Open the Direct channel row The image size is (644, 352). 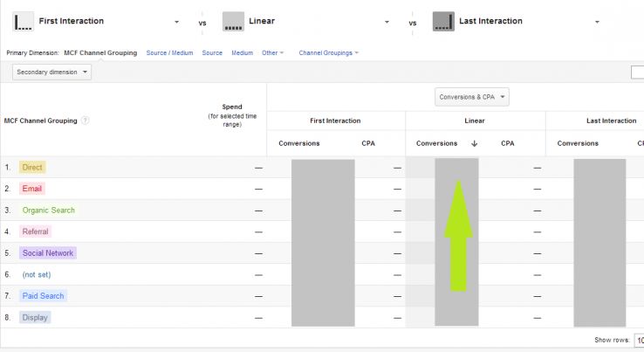tap(32, 167)
